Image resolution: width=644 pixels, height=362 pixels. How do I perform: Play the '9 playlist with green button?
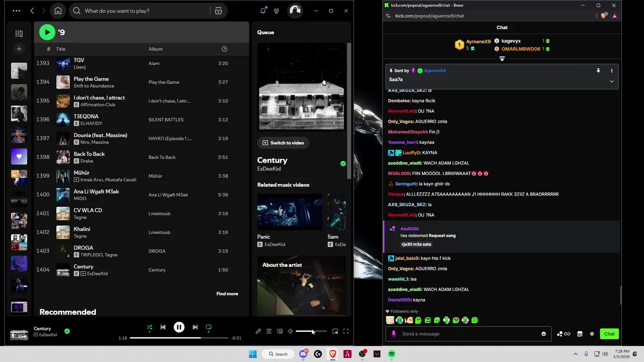click(x=47, y=32)
